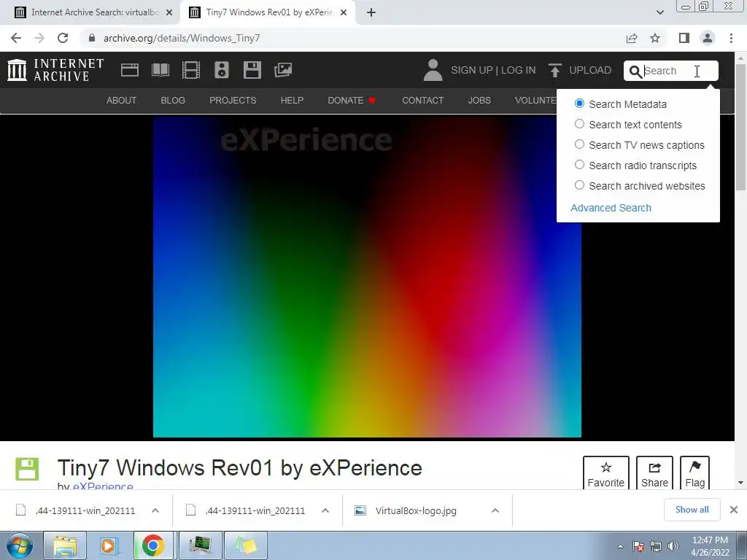Open Windows Explorer from the taskbar
Screen dimensions: 747x560
pyautogui.click(x=65, y=545)
